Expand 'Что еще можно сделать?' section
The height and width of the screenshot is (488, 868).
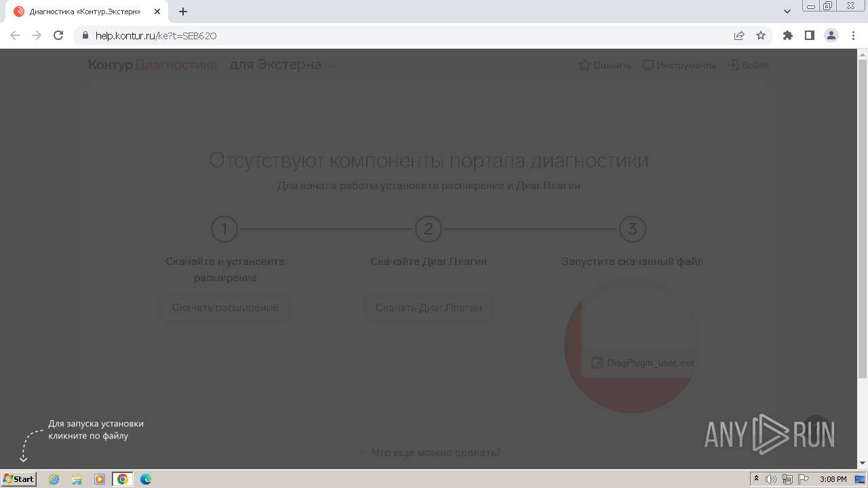tap(430, 453)
